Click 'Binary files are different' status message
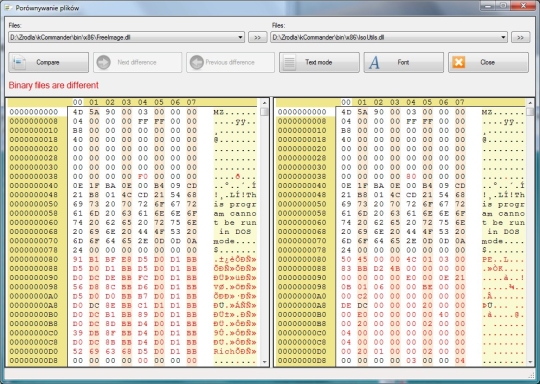 click(53, 85)
